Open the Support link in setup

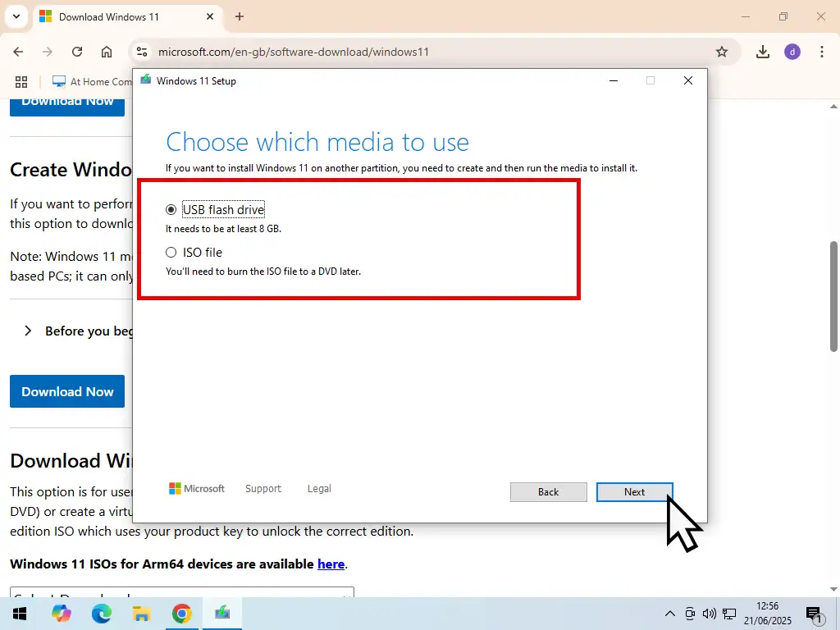point(262,489)
